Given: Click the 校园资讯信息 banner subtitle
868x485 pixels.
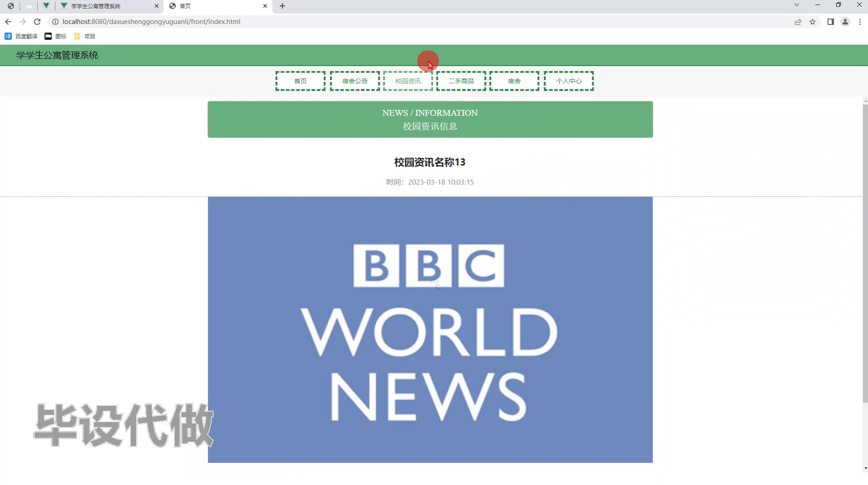Looking at the screenshot, I should 430,126.
